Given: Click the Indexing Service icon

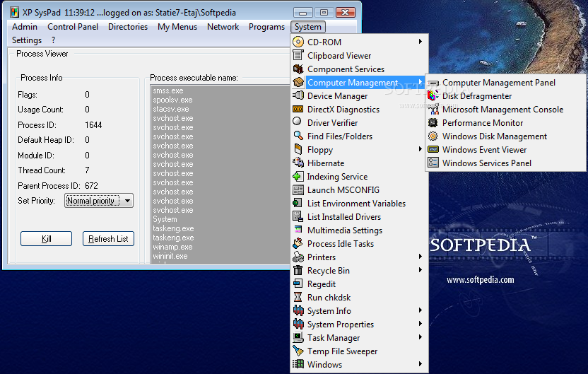Looking at the screenshot, I should (x=298, y=176).
